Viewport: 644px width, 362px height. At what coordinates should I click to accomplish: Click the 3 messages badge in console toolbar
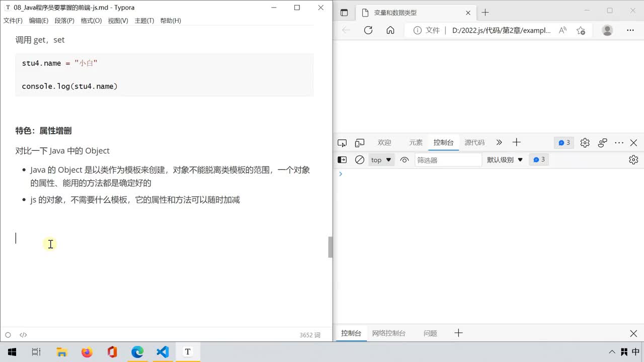tap(539, 160)
